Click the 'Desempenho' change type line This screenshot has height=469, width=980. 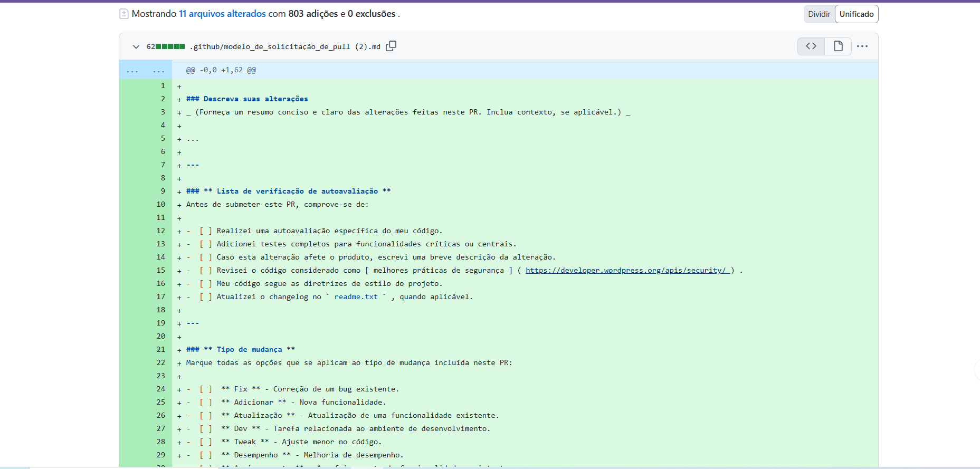(x=312, y=455)
